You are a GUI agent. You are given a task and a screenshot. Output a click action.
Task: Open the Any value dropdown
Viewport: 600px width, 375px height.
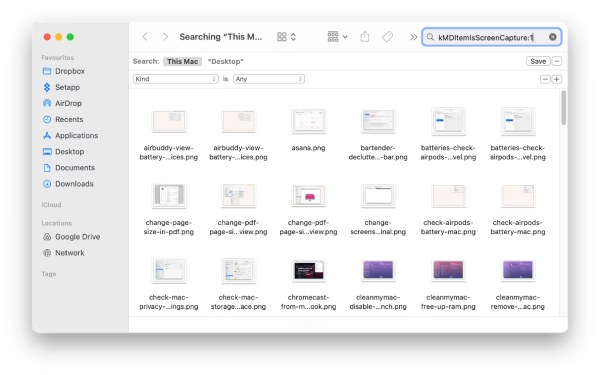point(269,79)
